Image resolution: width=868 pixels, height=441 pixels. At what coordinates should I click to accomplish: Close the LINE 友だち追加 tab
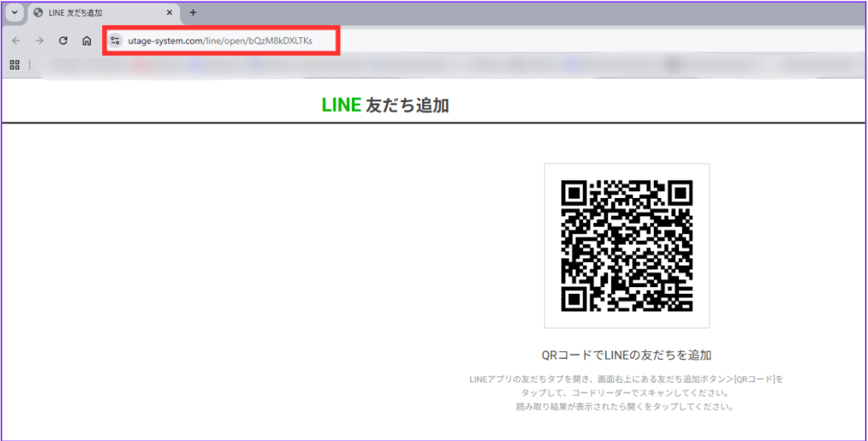170,13
